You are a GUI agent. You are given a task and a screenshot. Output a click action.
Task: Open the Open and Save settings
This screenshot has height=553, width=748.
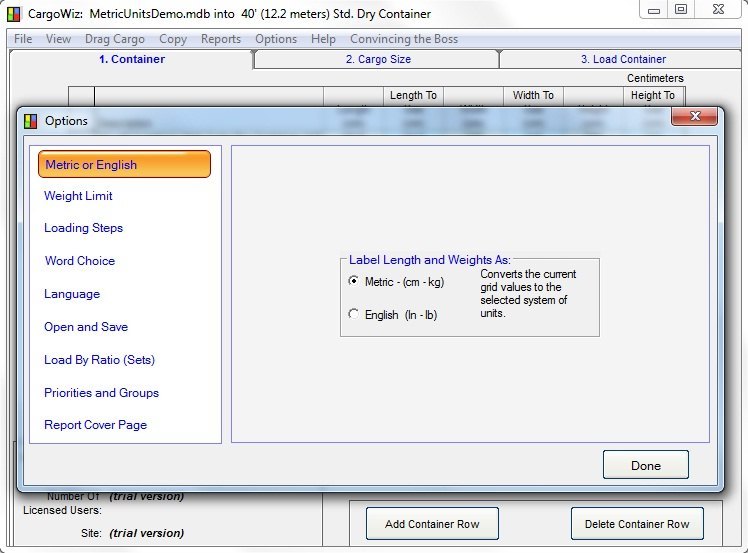(x=86, y=327)
